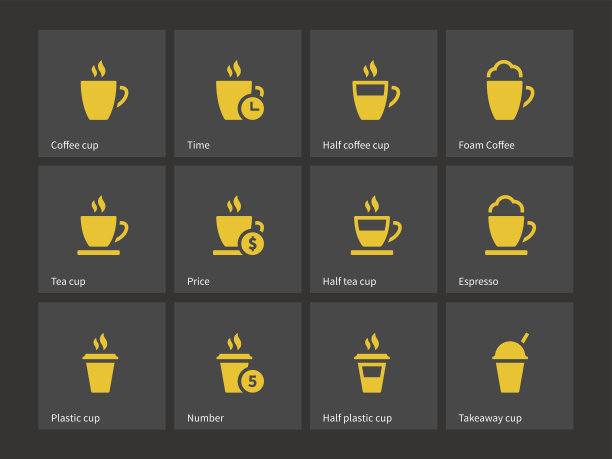Select the "Foam Coffee" label

[486, 145]
